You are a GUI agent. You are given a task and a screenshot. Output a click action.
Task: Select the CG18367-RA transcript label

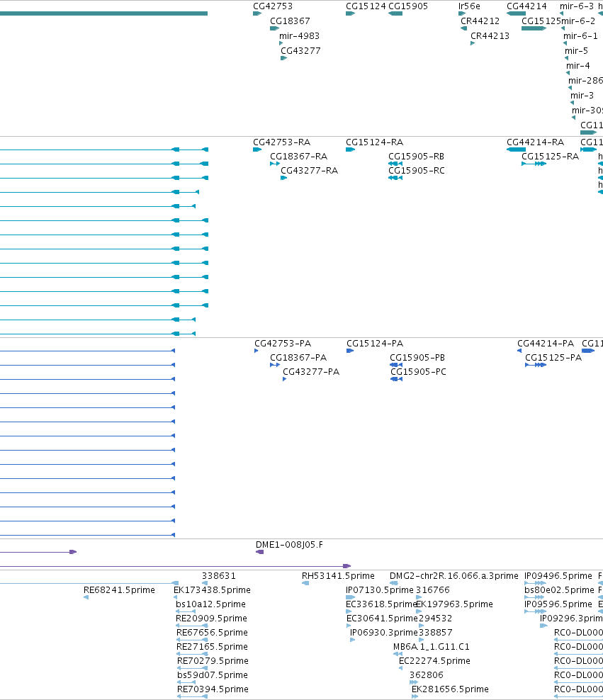(298, 157)
